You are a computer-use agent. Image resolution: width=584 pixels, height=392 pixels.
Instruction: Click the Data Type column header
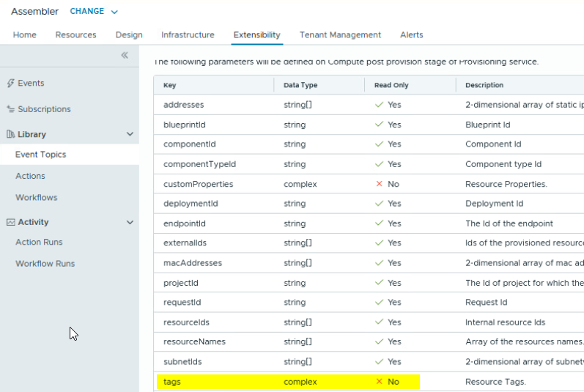[x=300, y=85]
